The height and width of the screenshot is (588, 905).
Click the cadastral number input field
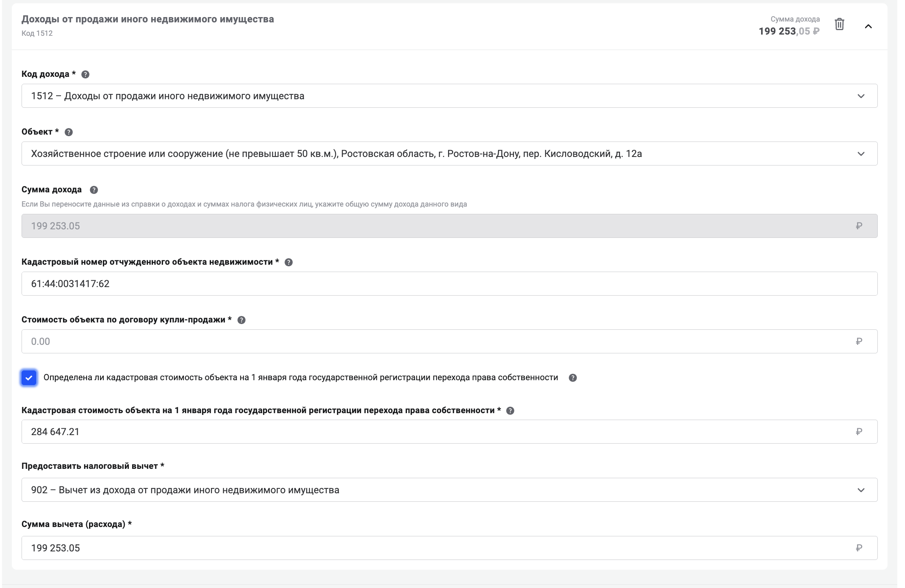(449, 284)
